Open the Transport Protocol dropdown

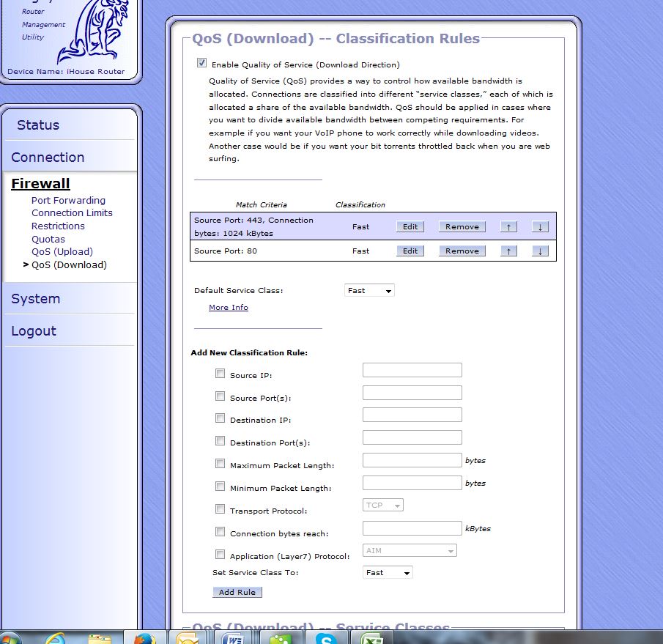pos(382,505)
